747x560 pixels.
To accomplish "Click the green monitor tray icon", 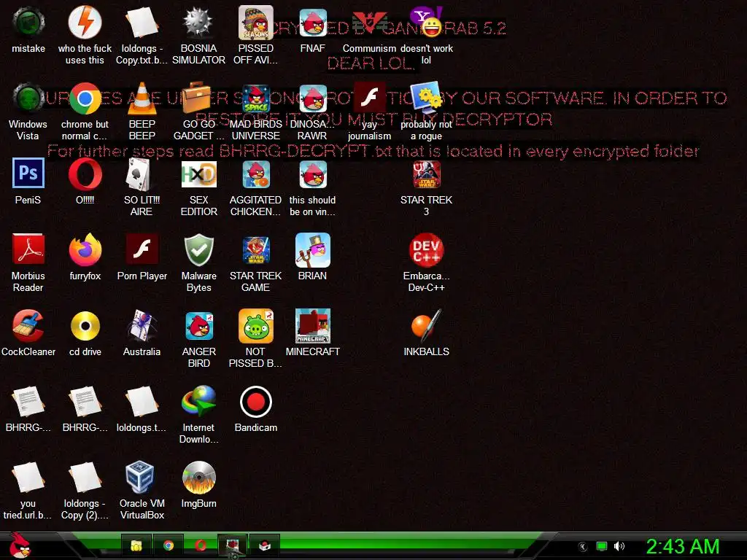I will [x=602, y=546].
